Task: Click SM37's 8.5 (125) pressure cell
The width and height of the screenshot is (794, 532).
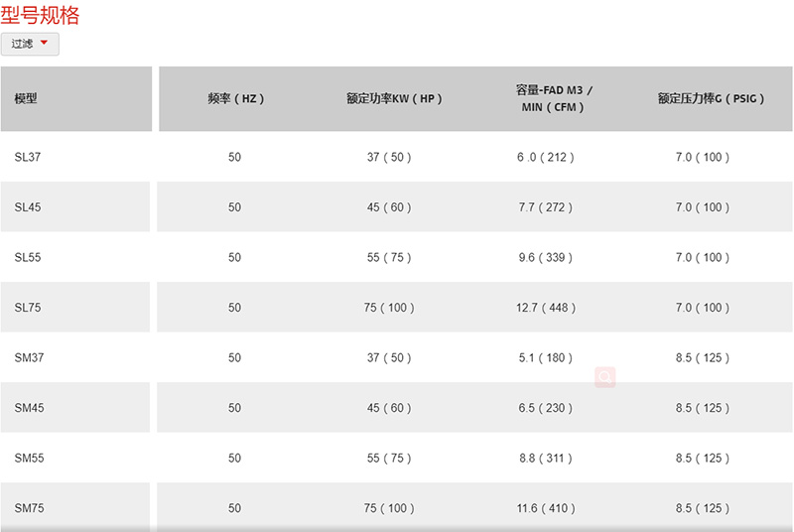Action: [x=703, y=357]
